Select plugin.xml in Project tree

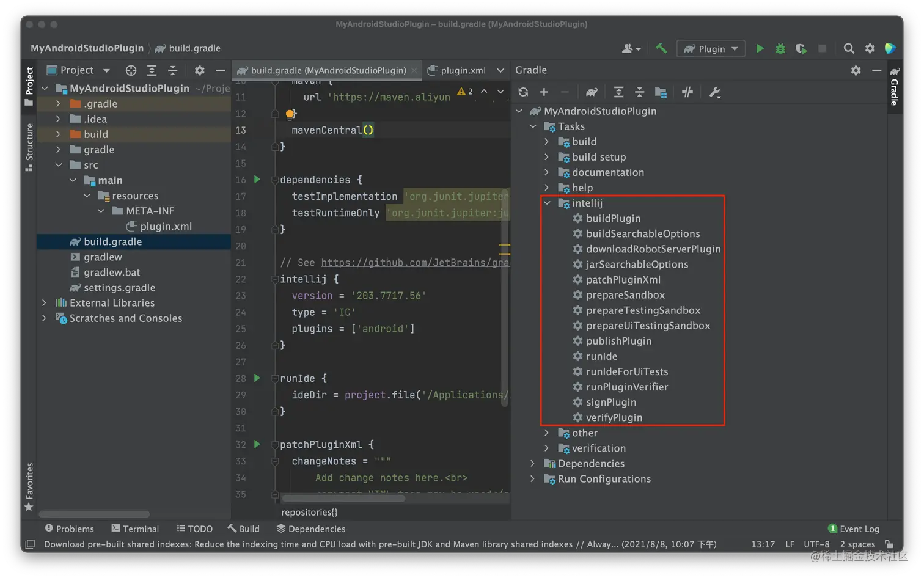(159, 226)
